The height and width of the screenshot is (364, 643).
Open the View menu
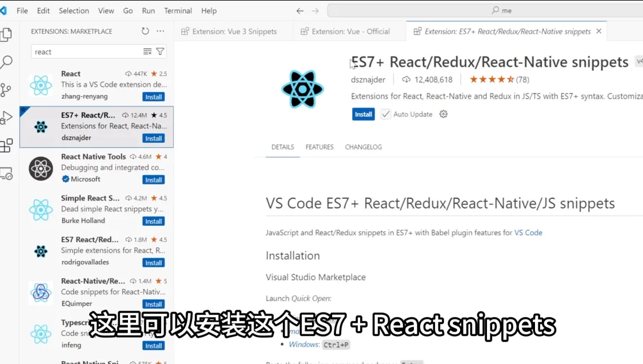click(x=106, y=11)
